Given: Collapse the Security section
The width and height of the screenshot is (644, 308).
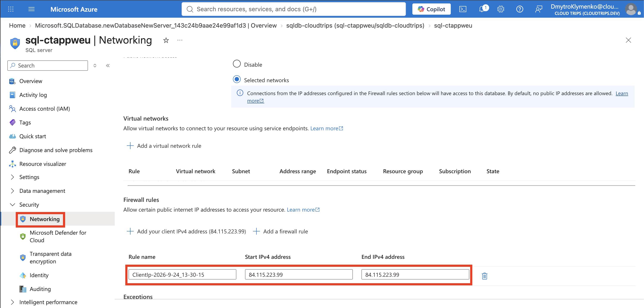Looking at the screenshot, I should 12,204.
